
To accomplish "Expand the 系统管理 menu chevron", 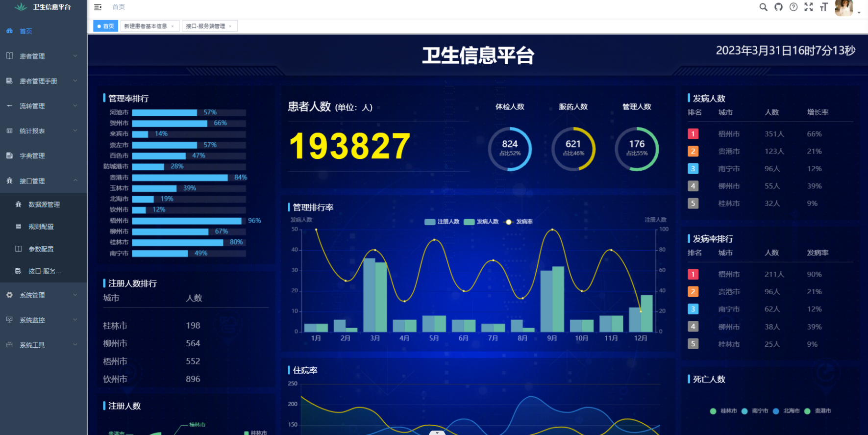I will point(75,295).
